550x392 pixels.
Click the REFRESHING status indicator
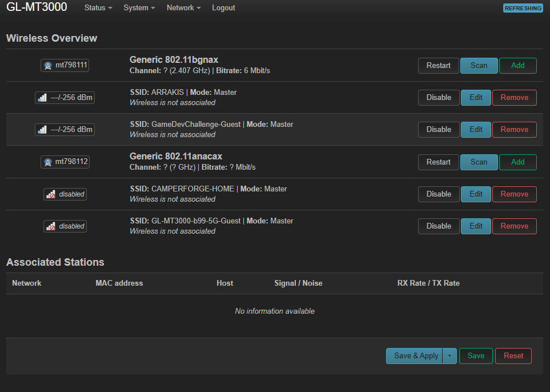523,8
